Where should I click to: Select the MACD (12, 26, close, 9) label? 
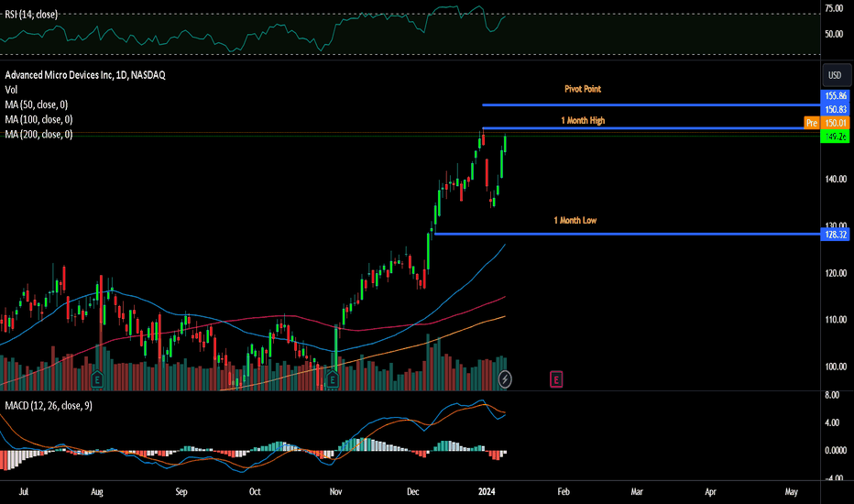click(x=49, y=406)
